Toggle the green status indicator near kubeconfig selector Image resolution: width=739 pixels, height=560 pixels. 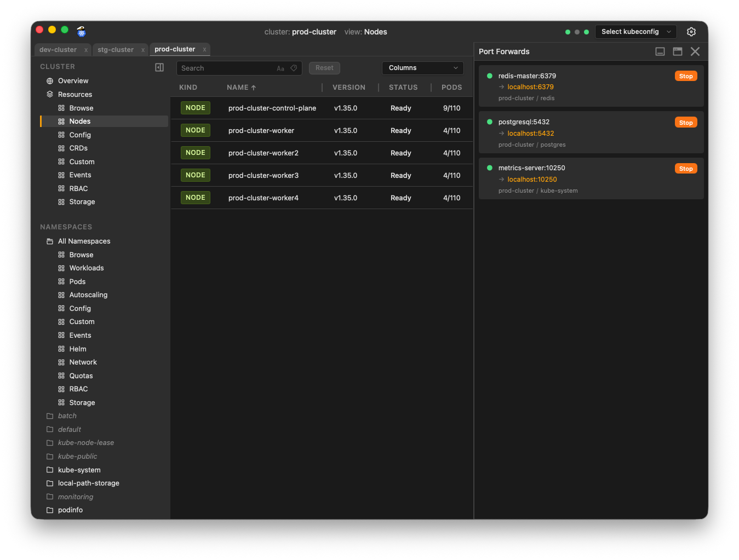click(567, 32)
